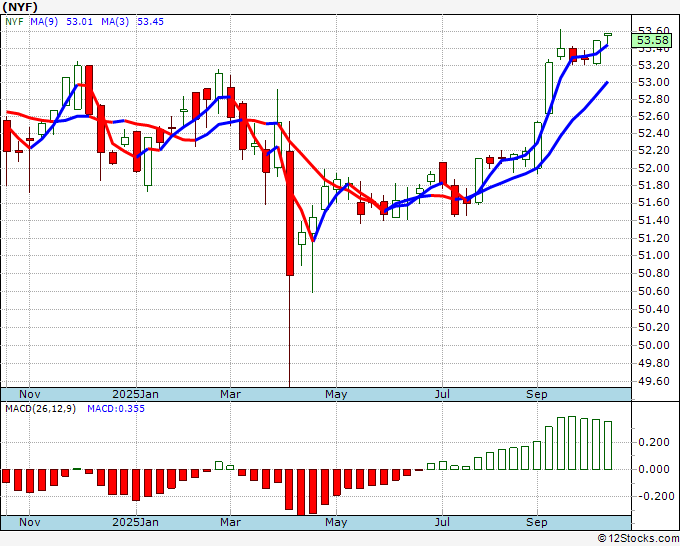Image resolution: width=680 pixels, height=546 pixels.
Task: Click the Jul label on MACD panel axis
Action: click(441, 522)
